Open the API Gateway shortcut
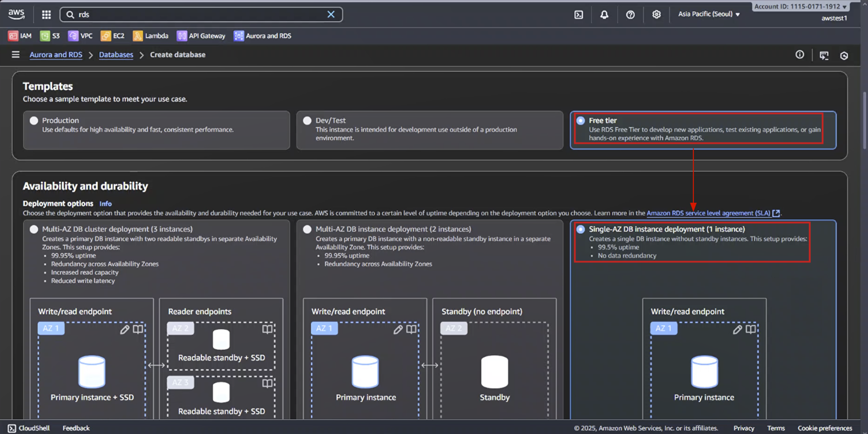The width and height of the screenshot is (868, 434). click(x=201, y=35)
